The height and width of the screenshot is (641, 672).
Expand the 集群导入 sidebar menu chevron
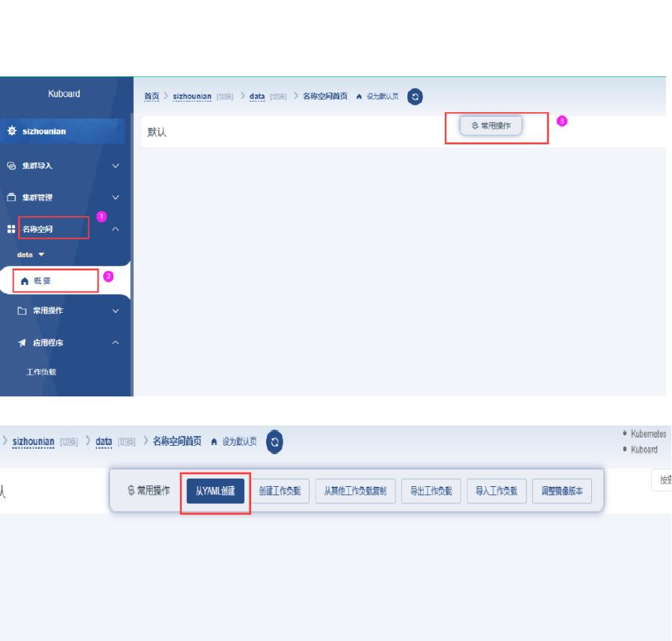tap(115, 165)
